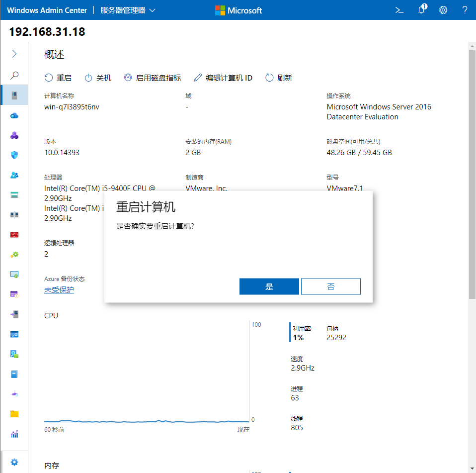Open the 服务器管理器 dropdown
This screenshot has height=473, width=476.
point(128,10)
